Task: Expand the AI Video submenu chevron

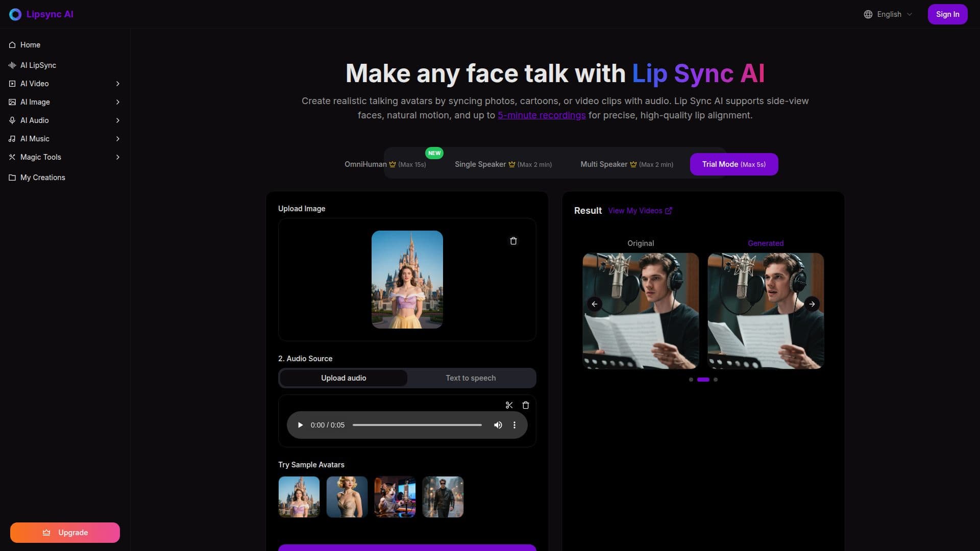Action: (x=118, y=84)
